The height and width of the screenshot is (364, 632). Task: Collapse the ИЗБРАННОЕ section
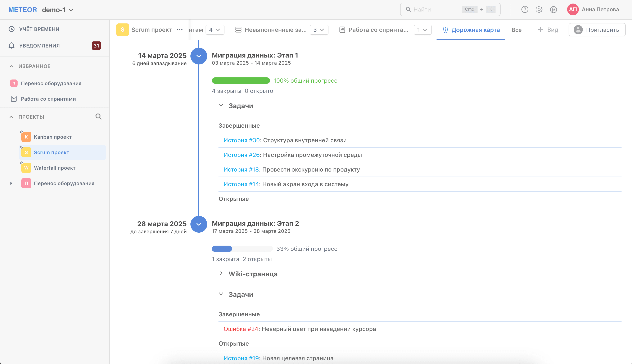tap(11, 66)
